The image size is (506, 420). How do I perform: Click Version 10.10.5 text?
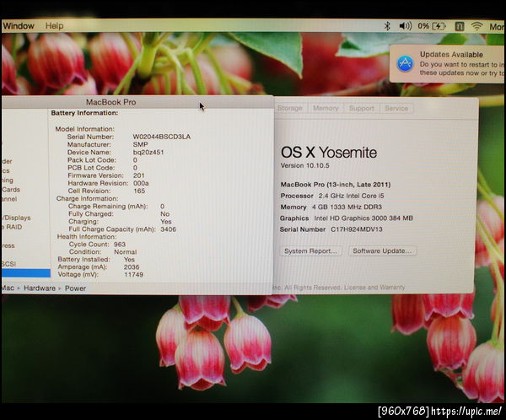pos(305,165)
